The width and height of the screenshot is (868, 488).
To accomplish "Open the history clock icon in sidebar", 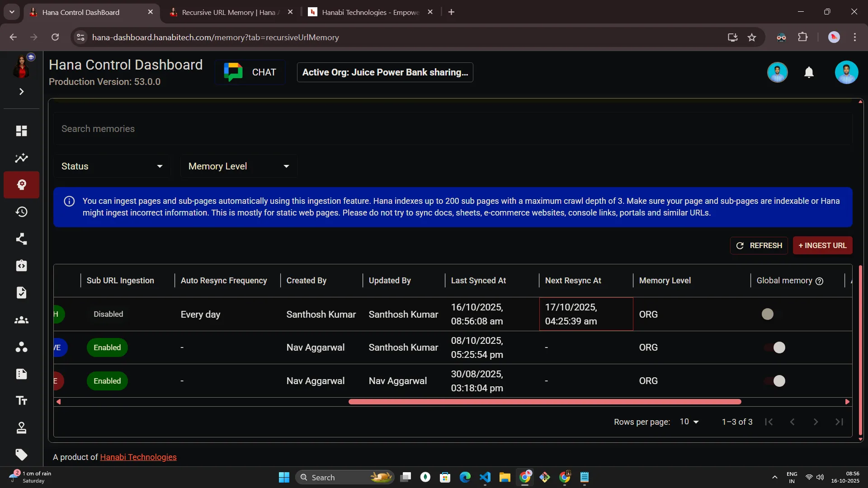I will point(21,212).
